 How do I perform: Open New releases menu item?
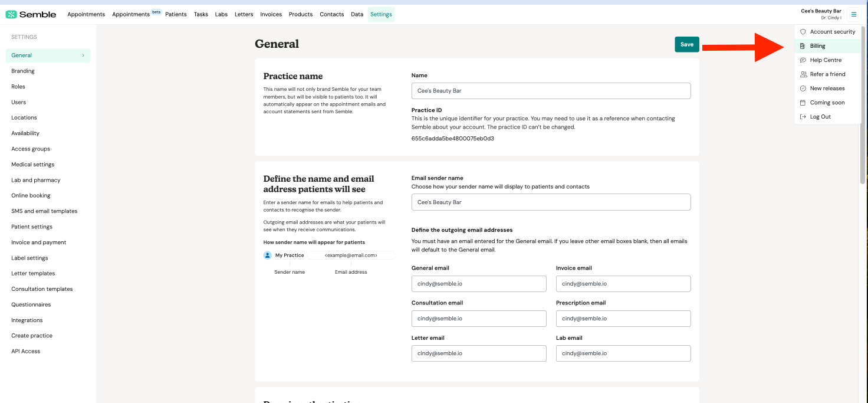(828, 89)
